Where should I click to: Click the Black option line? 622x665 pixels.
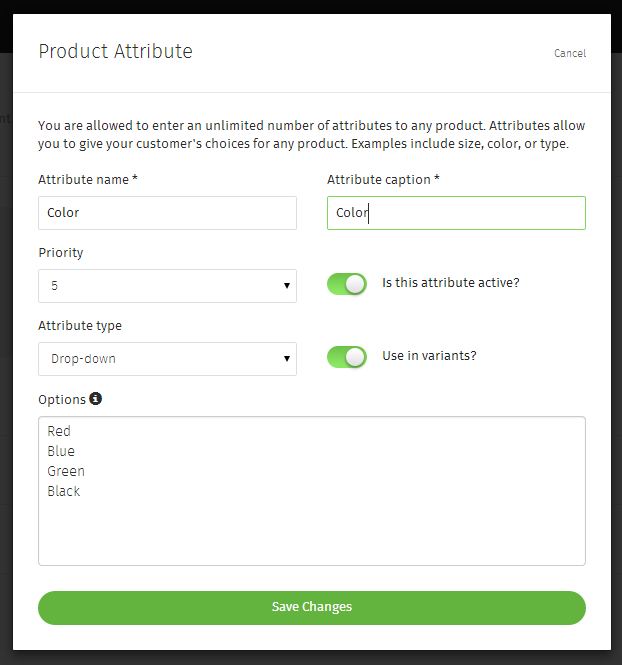tap(64, 491)
